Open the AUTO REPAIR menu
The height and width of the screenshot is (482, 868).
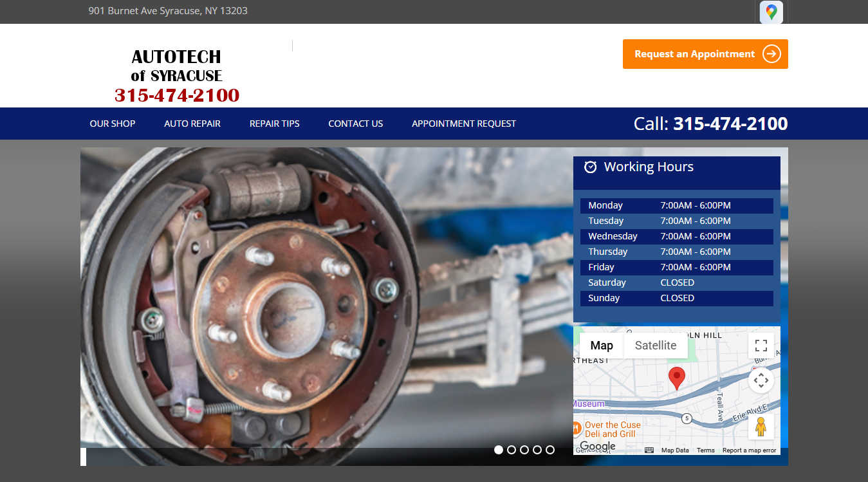pyautogui.click(x=192, y=124)
